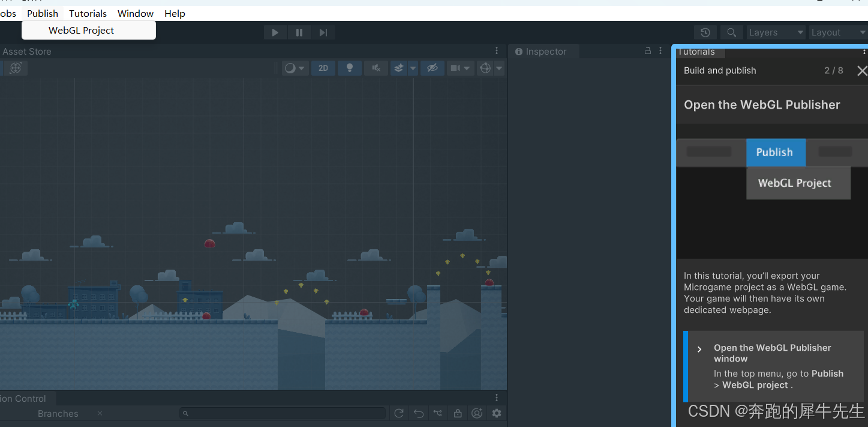Image resolution: width=868 pixels, height=427 pixels.
Task: Click the gizmos globe icon
Action: 485,68
